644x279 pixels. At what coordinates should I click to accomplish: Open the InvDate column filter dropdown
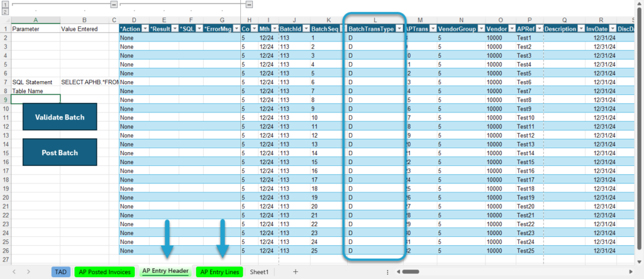[612, 29]
